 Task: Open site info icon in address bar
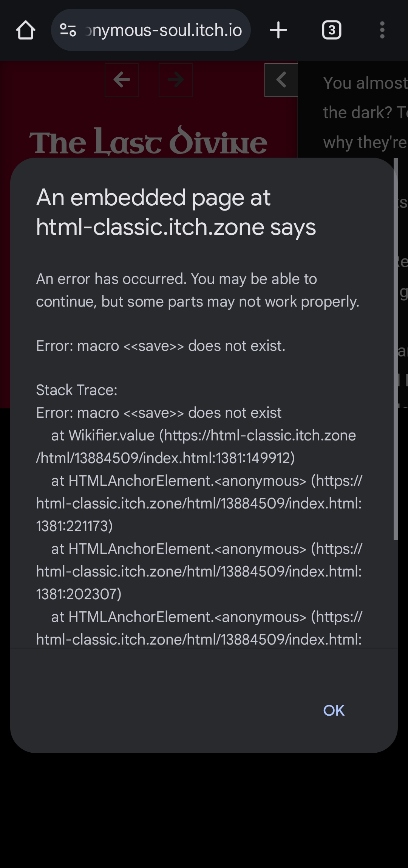[x=68, y=30]
